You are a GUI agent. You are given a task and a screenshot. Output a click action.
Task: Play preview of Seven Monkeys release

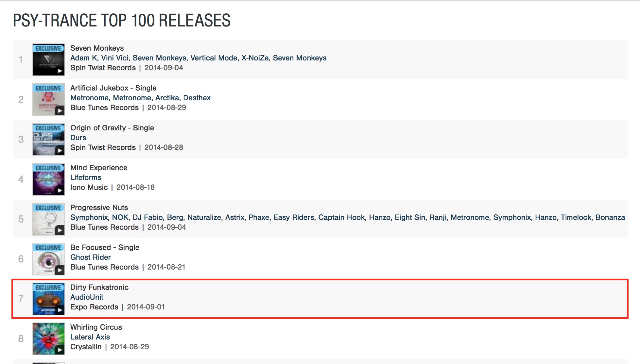(x=60, y=71)
